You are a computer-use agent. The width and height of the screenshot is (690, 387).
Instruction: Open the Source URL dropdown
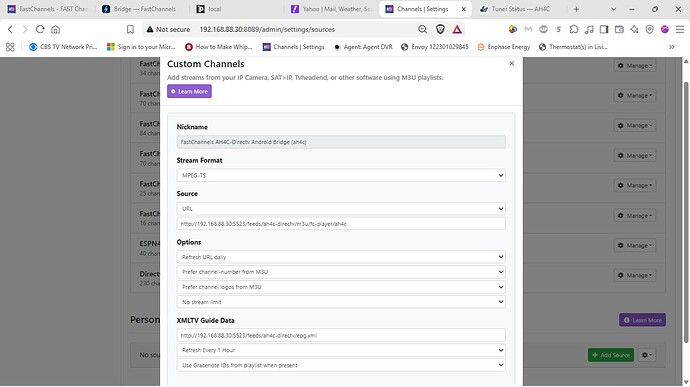pyautogui.click(x=341, y=209)
